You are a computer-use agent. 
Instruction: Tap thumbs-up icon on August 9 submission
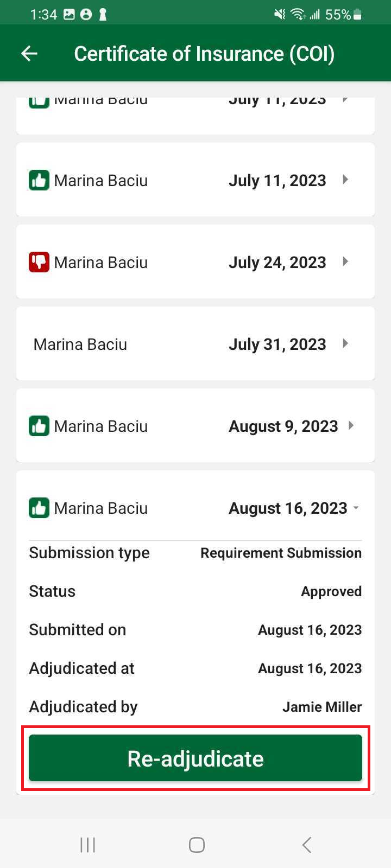coord(39,426)
